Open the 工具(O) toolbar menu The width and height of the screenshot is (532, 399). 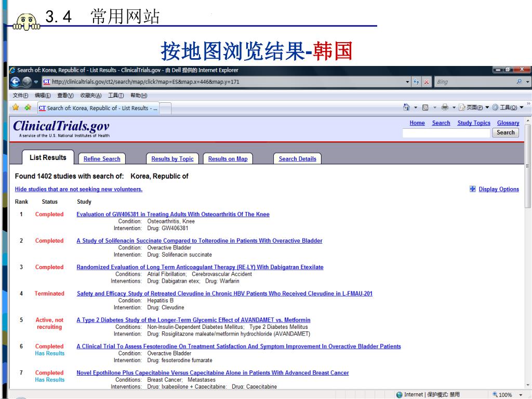point(508,108)
